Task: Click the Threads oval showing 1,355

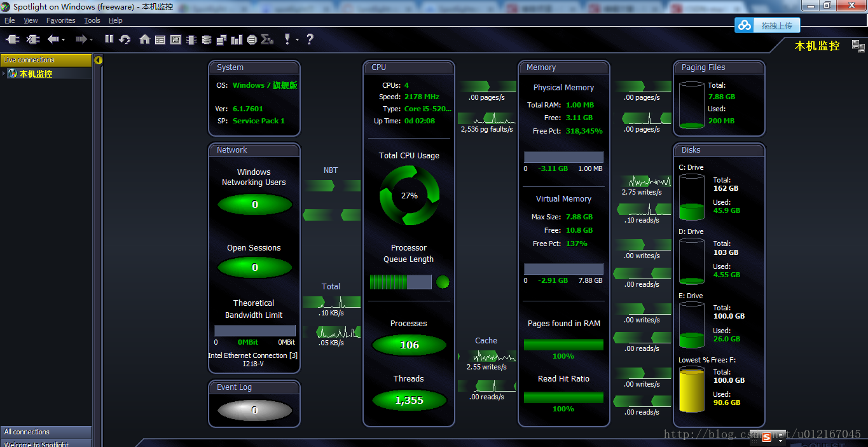Action: (410, 400)
